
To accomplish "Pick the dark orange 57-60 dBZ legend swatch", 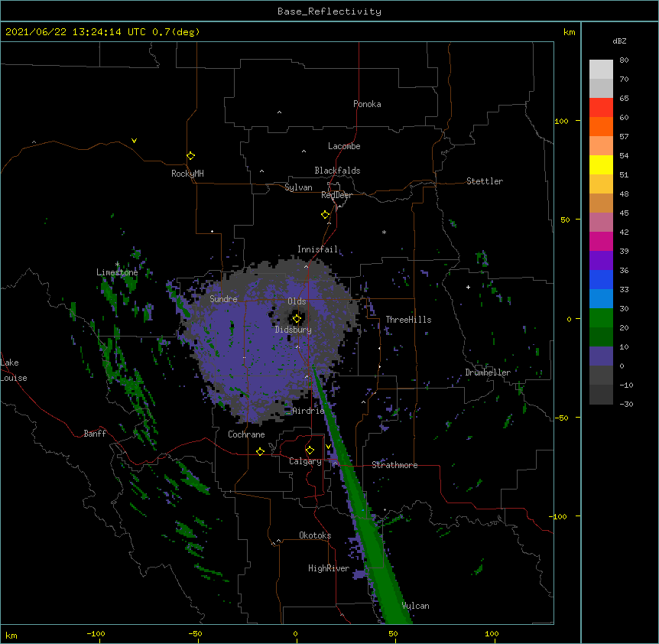I will click(601, 126).
